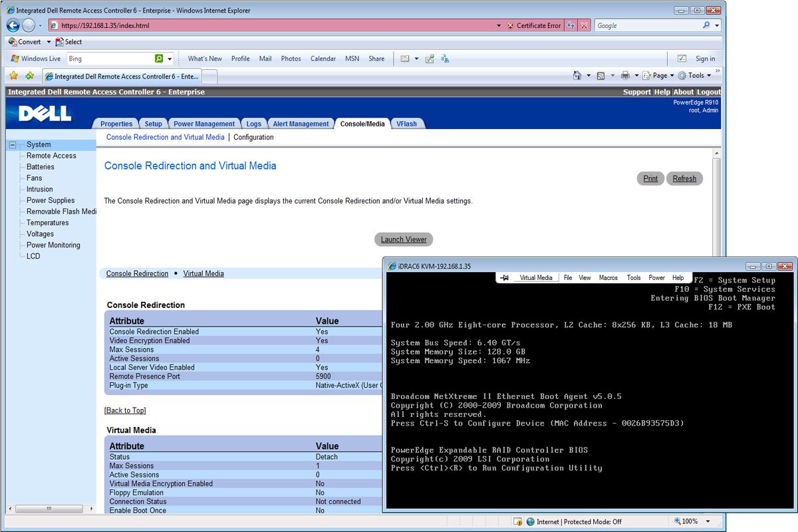Open the Setup tab
This screenshot has height=532, width=798.
pyautogui.click(x=153, y=124)
